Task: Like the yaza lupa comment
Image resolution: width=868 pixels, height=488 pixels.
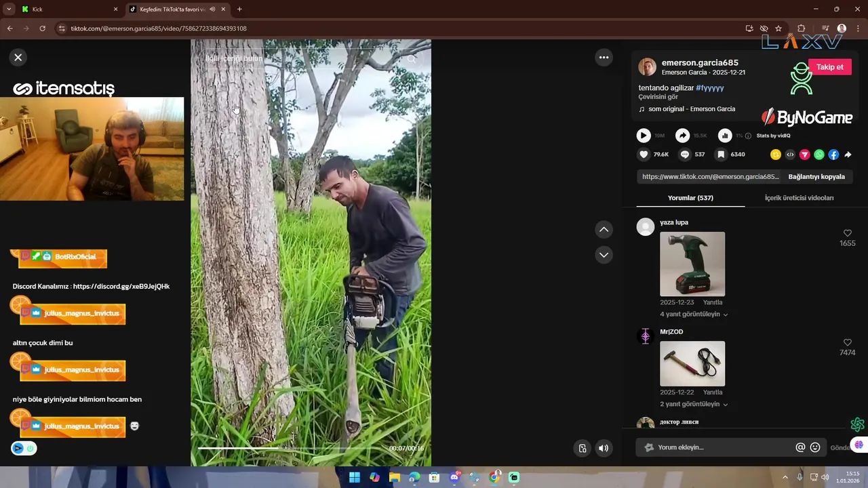Action: coord(847,233)
